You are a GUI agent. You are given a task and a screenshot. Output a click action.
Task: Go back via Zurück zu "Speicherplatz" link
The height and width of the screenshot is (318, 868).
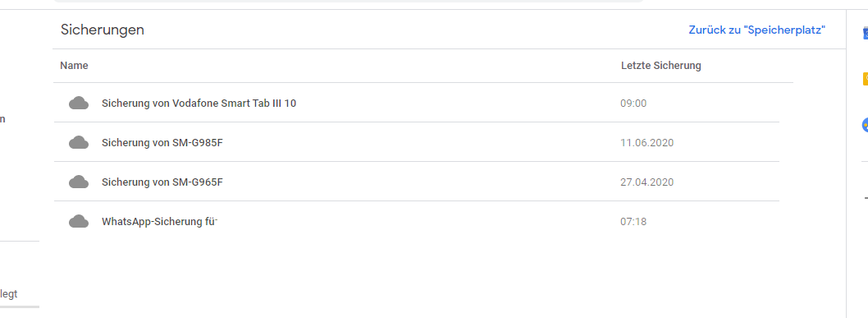coord(757,30)
